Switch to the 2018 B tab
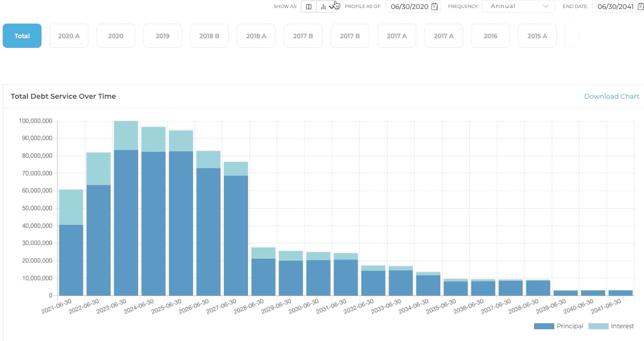 (x=209, y=36)
